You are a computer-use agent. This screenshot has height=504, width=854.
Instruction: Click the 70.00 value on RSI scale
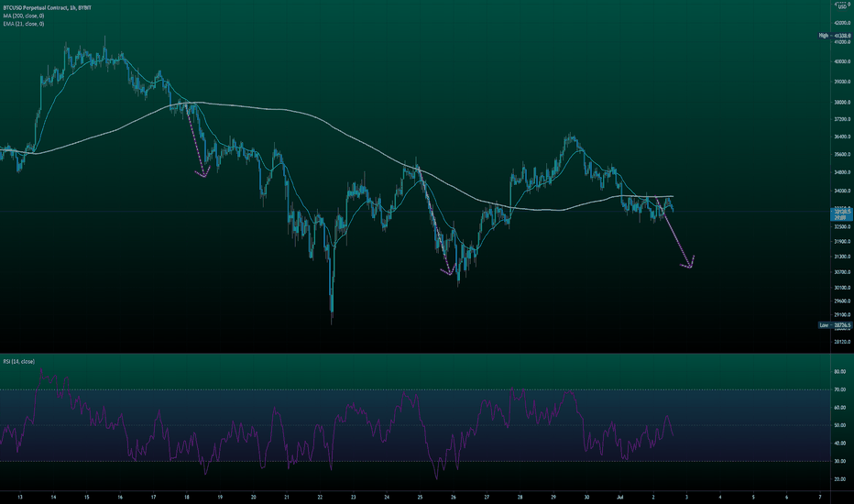[840, 389]
